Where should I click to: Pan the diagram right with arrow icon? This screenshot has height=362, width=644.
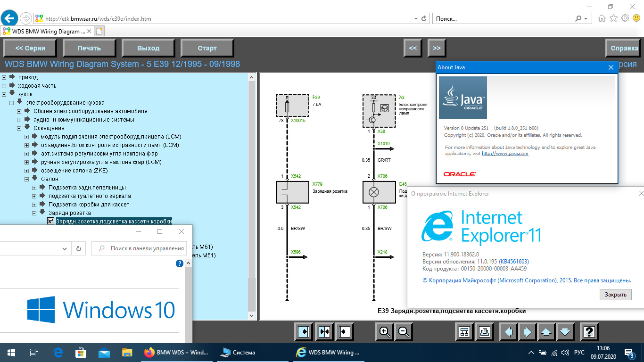528,332
